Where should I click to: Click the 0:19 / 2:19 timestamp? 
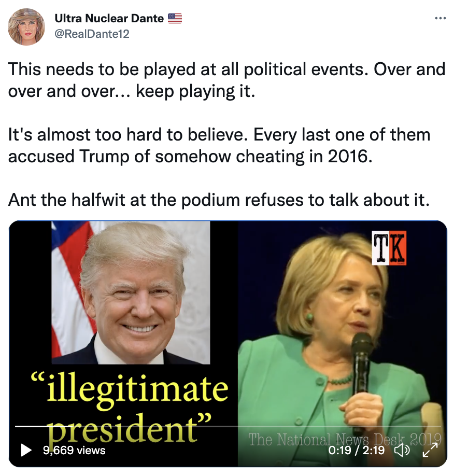(356, 450)
